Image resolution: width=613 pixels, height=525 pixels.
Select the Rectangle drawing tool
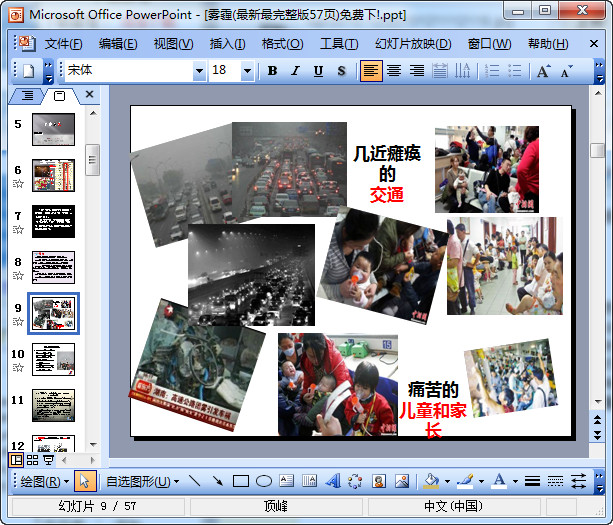click(240, 481)
